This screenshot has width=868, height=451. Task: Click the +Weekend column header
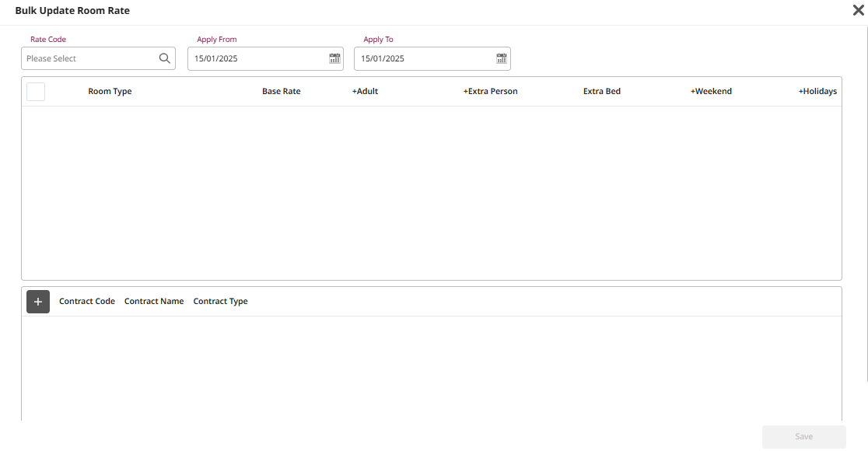pyautogui.click(x=711, y=92)
